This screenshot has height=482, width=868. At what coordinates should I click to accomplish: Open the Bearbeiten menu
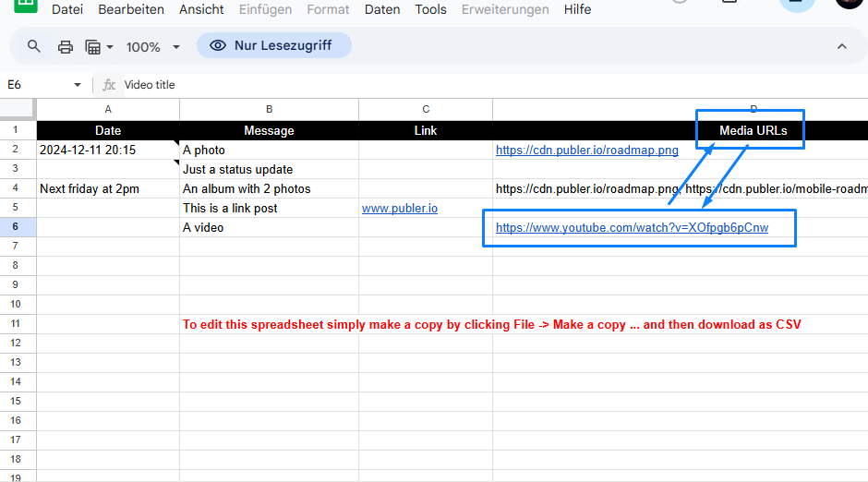click(131, 9)
